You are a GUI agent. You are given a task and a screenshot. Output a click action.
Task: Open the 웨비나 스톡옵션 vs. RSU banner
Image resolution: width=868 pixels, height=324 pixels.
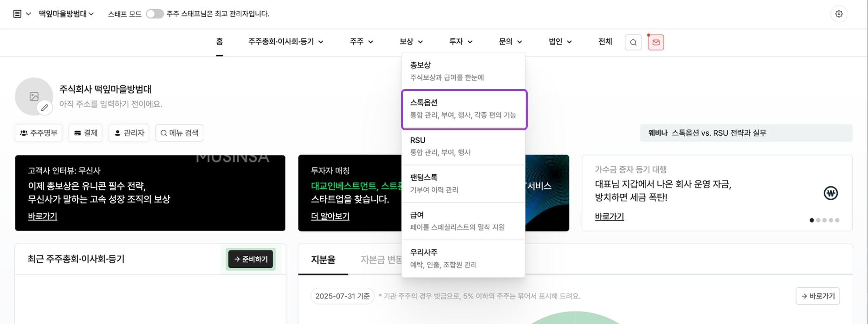tap(746, 133)
